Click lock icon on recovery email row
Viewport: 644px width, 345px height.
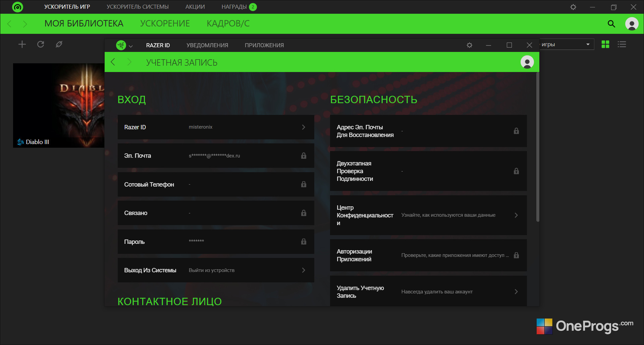(516, 131)
